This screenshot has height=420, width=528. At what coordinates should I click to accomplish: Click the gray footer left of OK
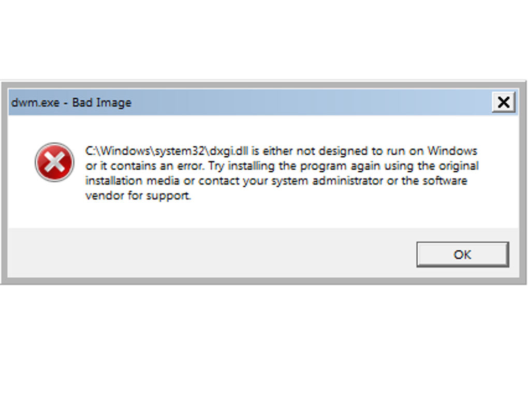[x=207, y=253]
